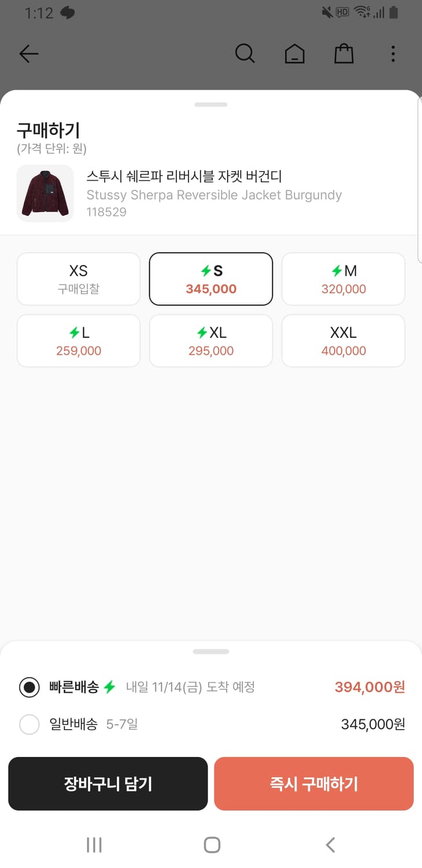Open the shopping bag icon
Viewport: 422px width, 868px height.
point(344,54)
